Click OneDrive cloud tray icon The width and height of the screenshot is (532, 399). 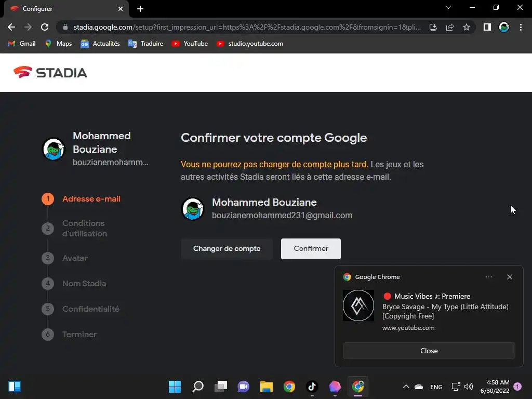pyautogui.click(x=419, y=387)
